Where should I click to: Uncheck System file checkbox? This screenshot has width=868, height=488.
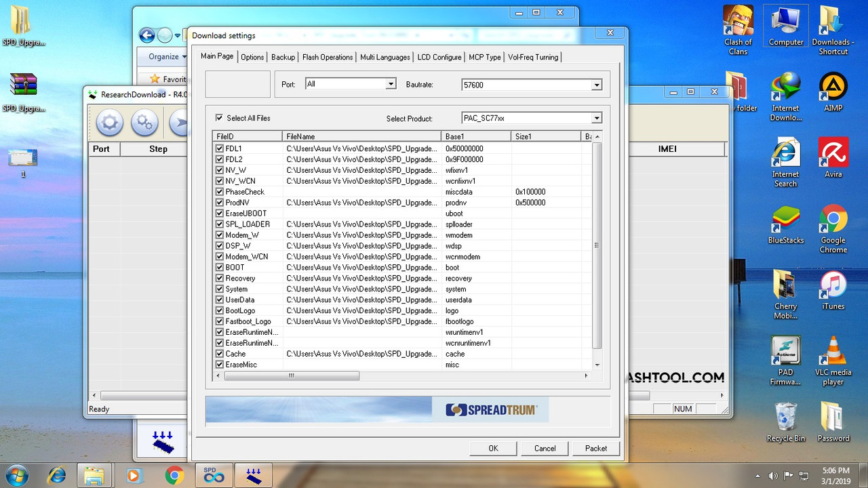coord(219,289)
